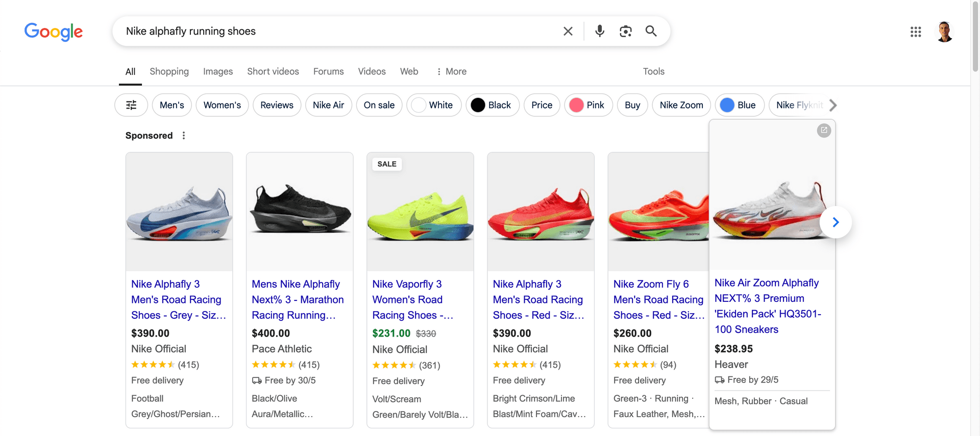Screen dimensions: 980x436
Task: Open the Google account profile picture
Action: click(944, 32)
